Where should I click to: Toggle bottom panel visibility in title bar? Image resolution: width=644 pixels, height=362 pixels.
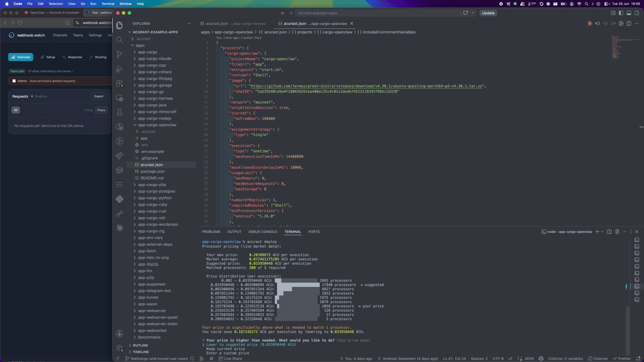coord(629,13)
